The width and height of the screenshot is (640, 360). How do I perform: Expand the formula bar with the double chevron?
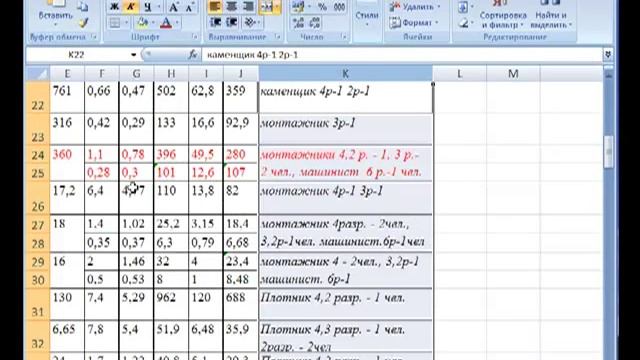tap(608, 54)
